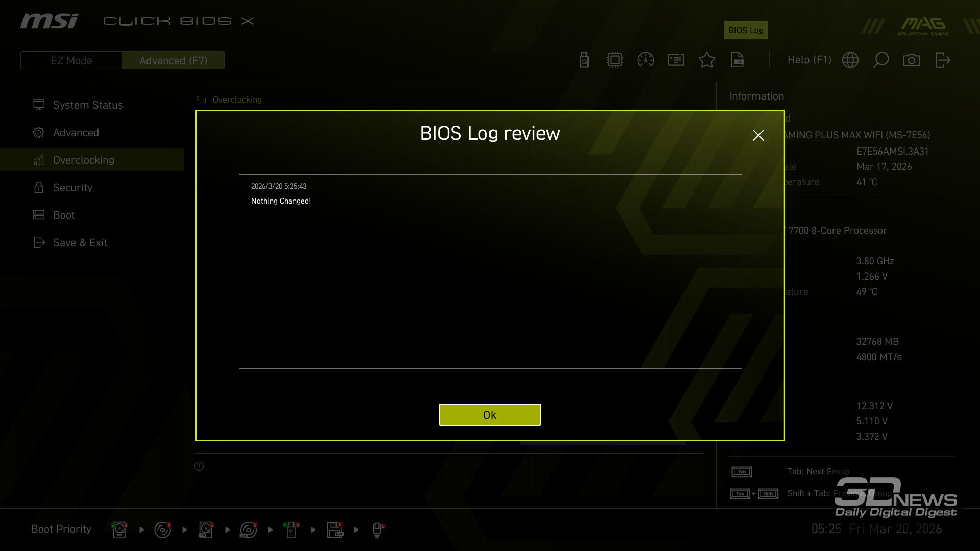980x551 pixels.
Task: Select USB floppy boot priority device
Action: pos(335,530)
